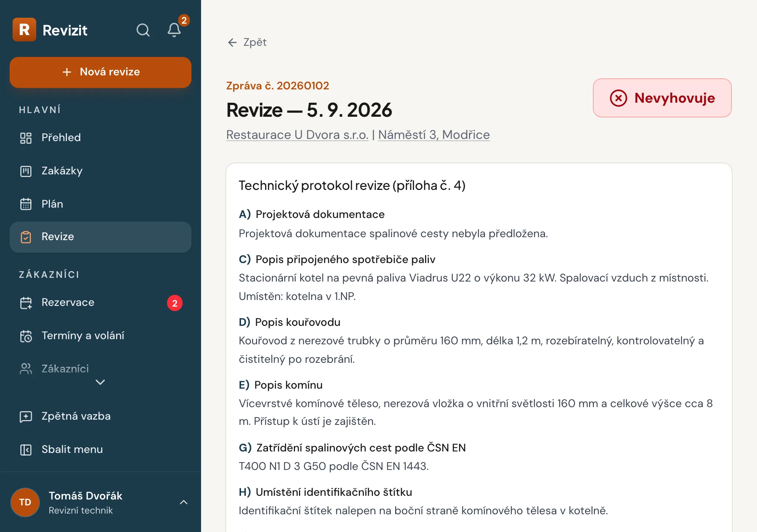The height and width of the screenshot is (532, 757).
Task: Open Restaurace U Dvora s.r.o. link
Action: point(297,135)
